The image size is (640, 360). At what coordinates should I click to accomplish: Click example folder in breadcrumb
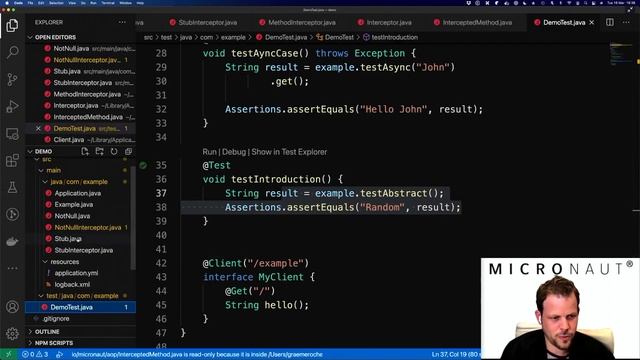coord(233,37)
